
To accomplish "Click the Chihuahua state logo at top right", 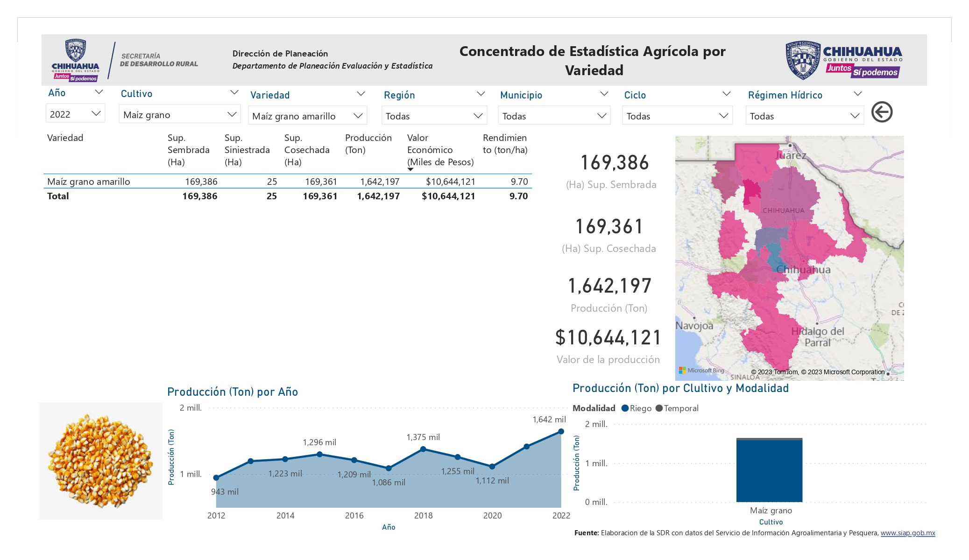I will [x=843, y=60].
